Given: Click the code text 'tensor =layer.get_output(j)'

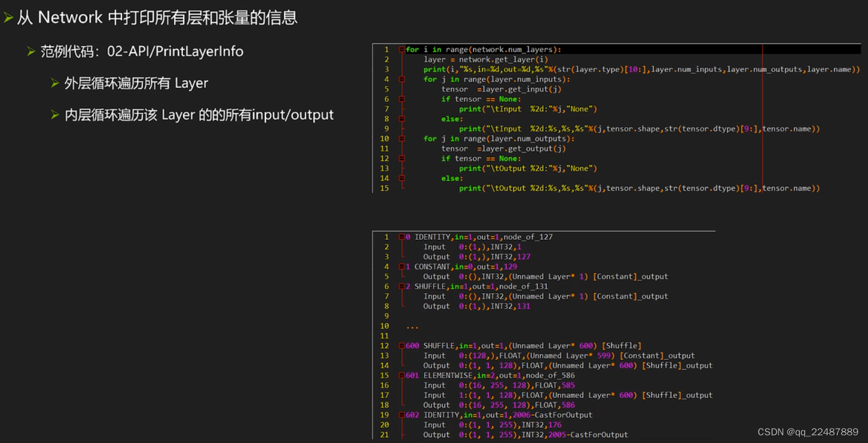Looking at the screenshot, I should [504, 149].
